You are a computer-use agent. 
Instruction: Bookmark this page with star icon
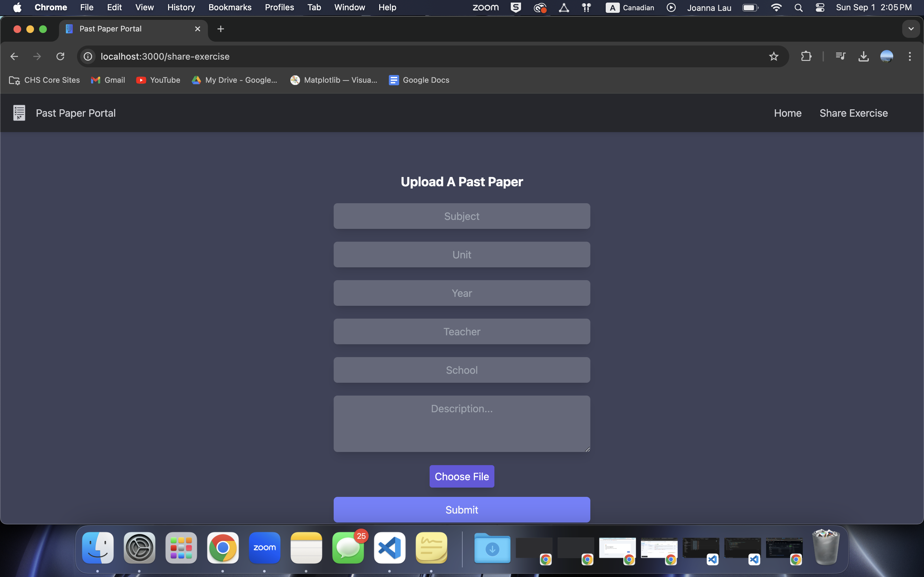point(774,56)
